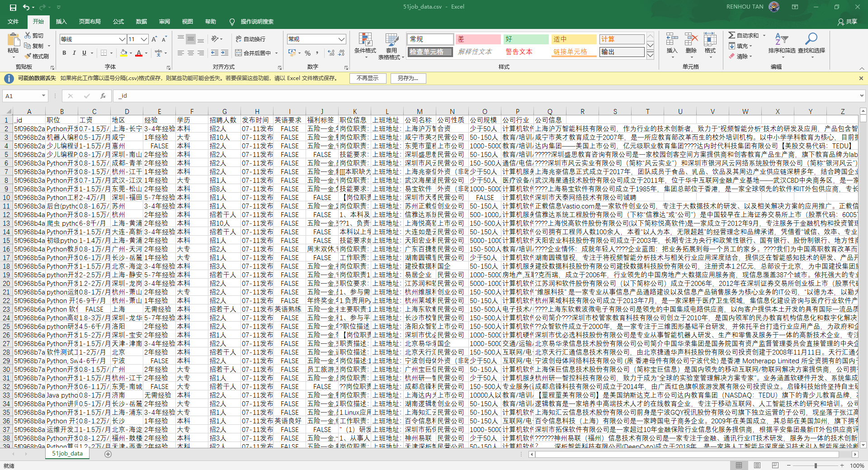Switch to the Formulas (公式) ribbon tab

(x=118, y=22)
